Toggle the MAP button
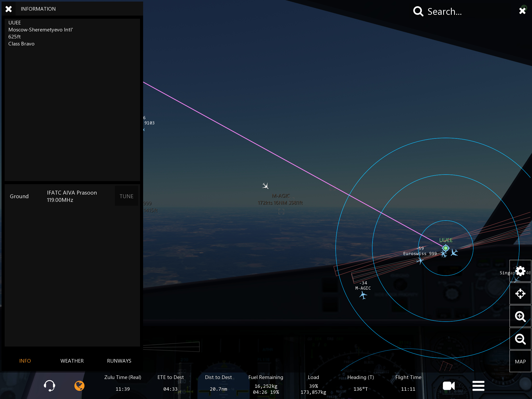Viewport: 532px width, 399px height. pyautogui.click(x=520, y=362)
